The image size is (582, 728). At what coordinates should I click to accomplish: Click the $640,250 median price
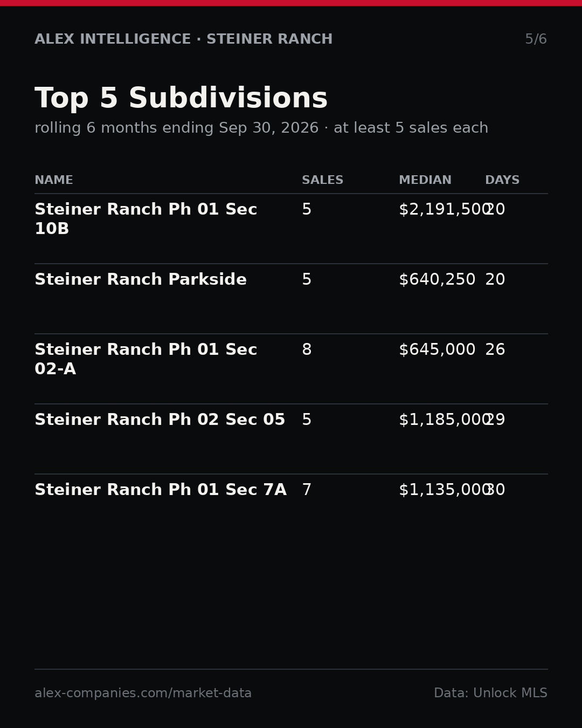click(x=437, y=280)
